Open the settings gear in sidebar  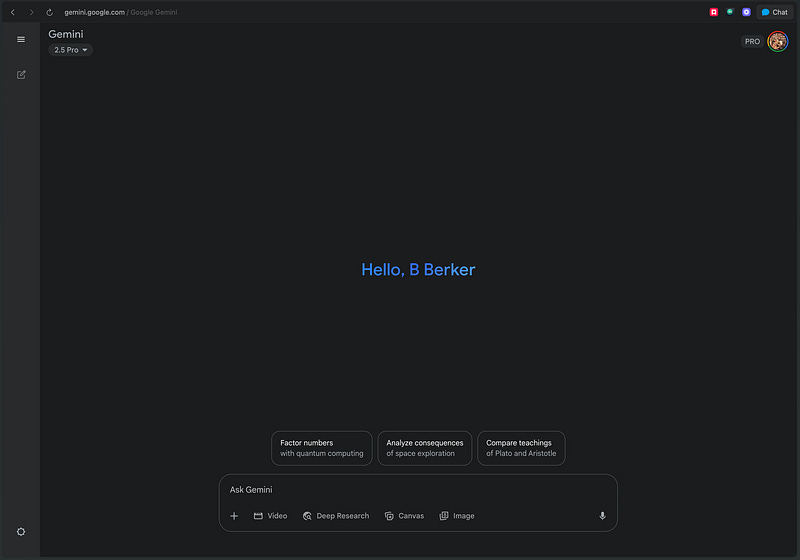coord(21,531)
